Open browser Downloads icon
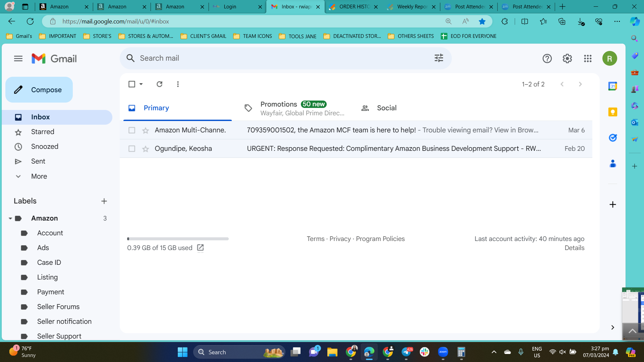Screen dimensions: 644x362 coord(581,21)
